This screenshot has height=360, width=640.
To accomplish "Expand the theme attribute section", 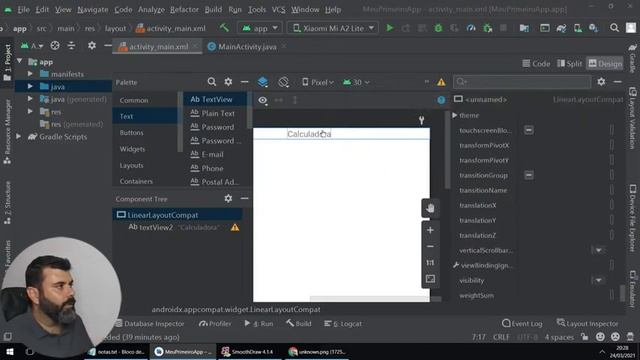I will [455, 116].
